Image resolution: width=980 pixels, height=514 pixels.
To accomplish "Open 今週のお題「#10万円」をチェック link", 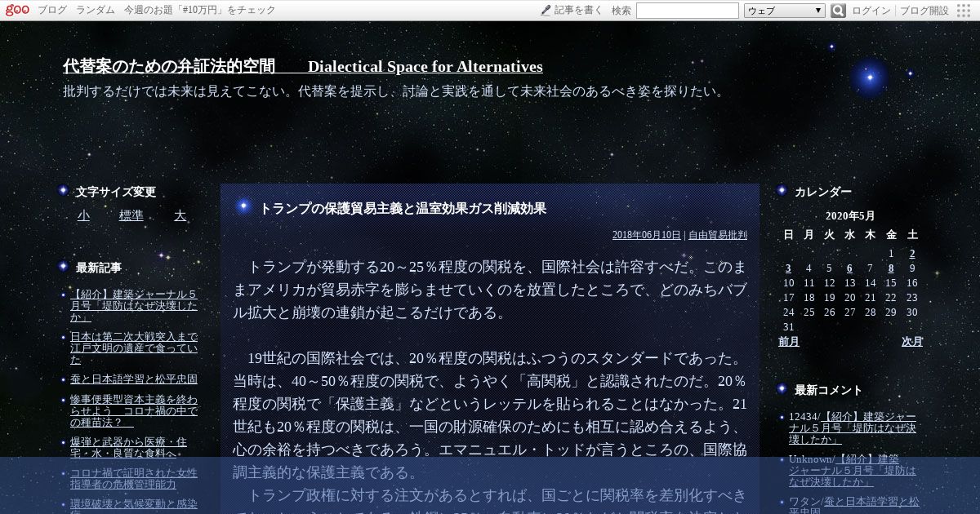I will (x=199, y=11).
